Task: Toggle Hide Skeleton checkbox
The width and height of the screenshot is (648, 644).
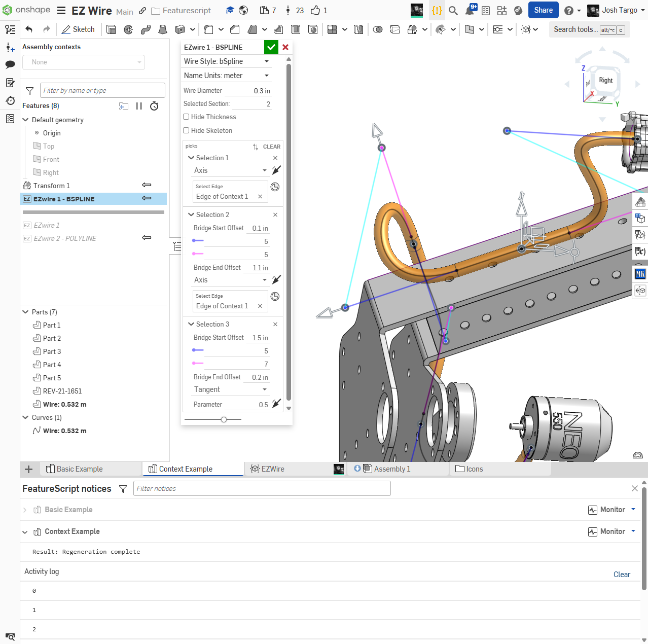Action: [186, 130]
